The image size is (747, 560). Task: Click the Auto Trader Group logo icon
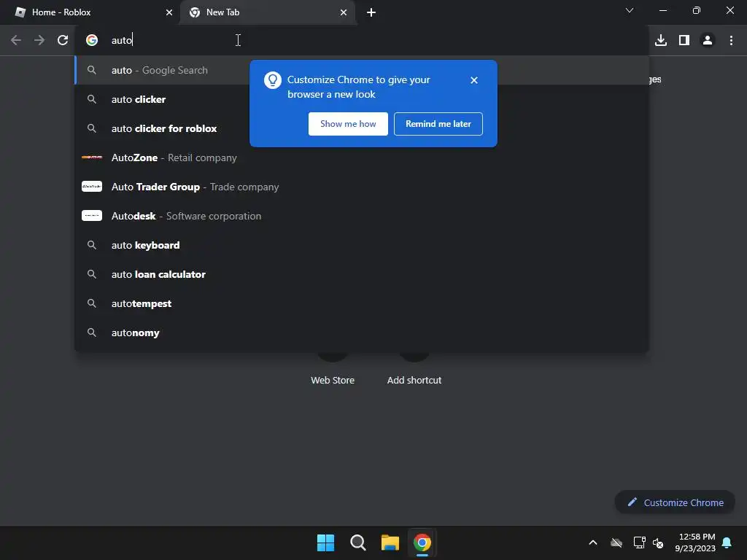[x=92, y=186]
